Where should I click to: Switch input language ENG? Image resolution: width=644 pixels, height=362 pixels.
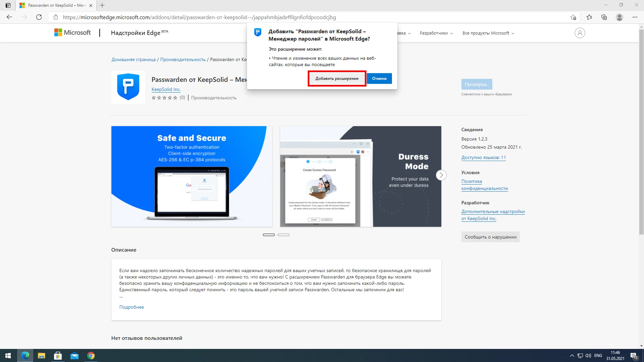pos(598,356)
